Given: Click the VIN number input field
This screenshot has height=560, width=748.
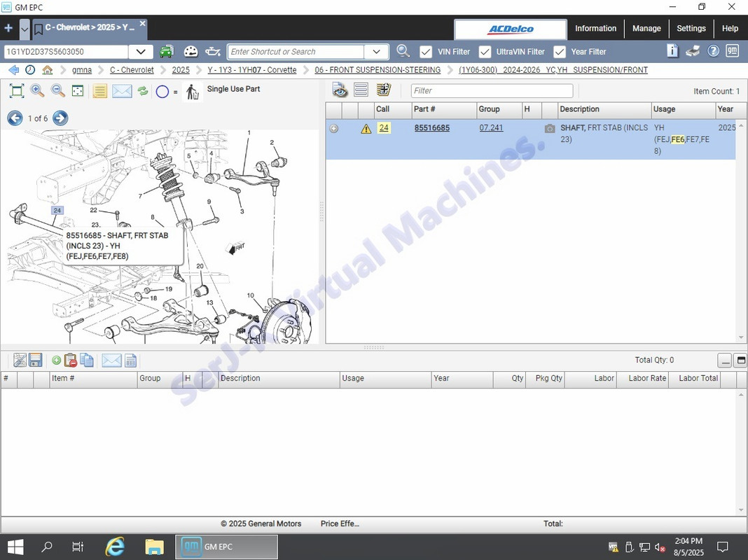Looking at the screenshot, I should 66,52.
